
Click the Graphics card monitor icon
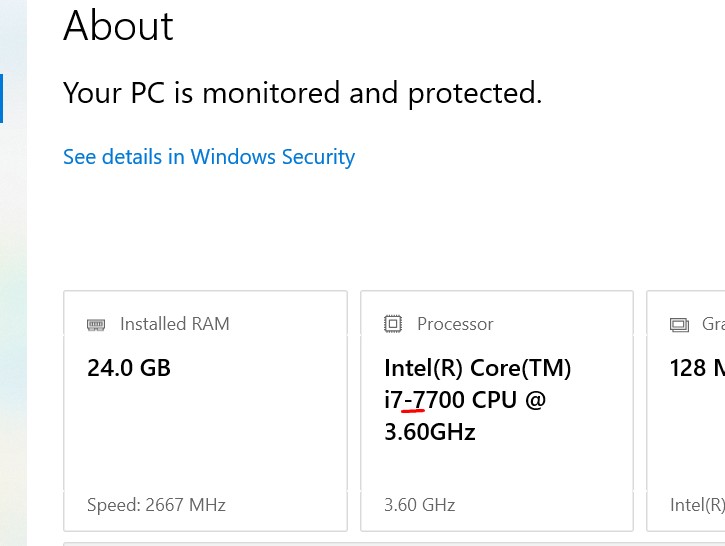tap(679, 325)
